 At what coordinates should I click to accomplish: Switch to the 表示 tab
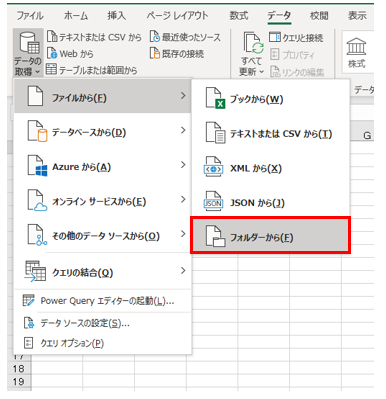pos(357,16)
